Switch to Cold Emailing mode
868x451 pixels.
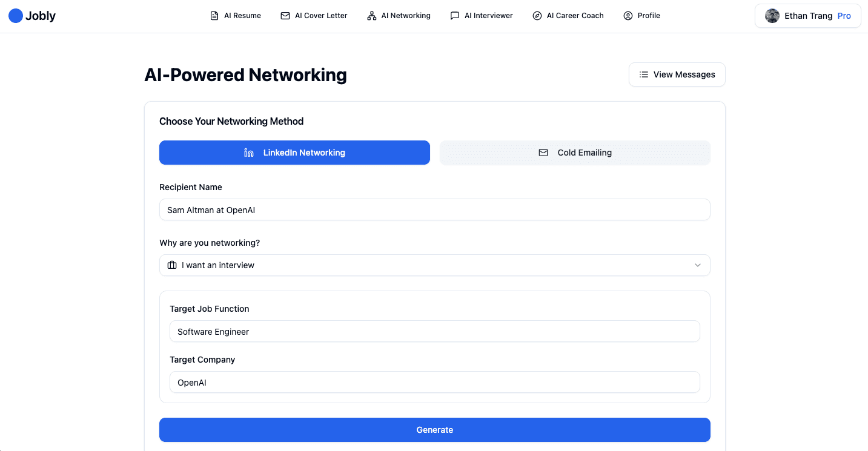point(574,153)
